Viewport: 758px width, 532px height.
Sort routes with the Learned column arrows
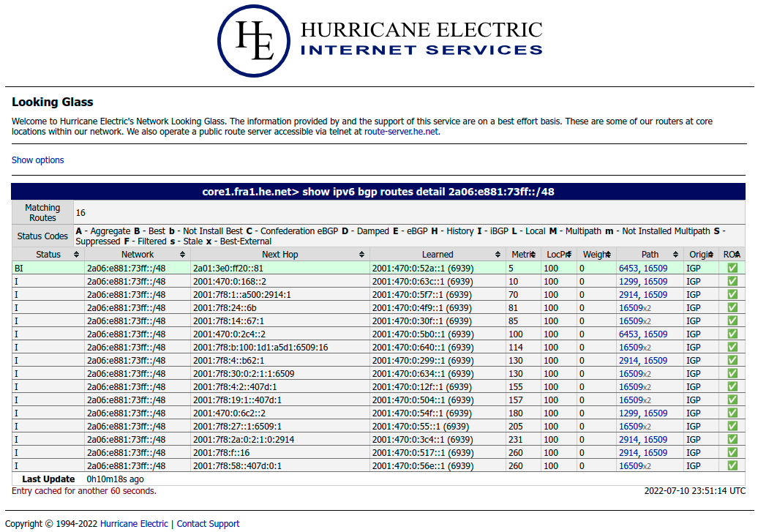pyautogui.click(x=498, y=255)
